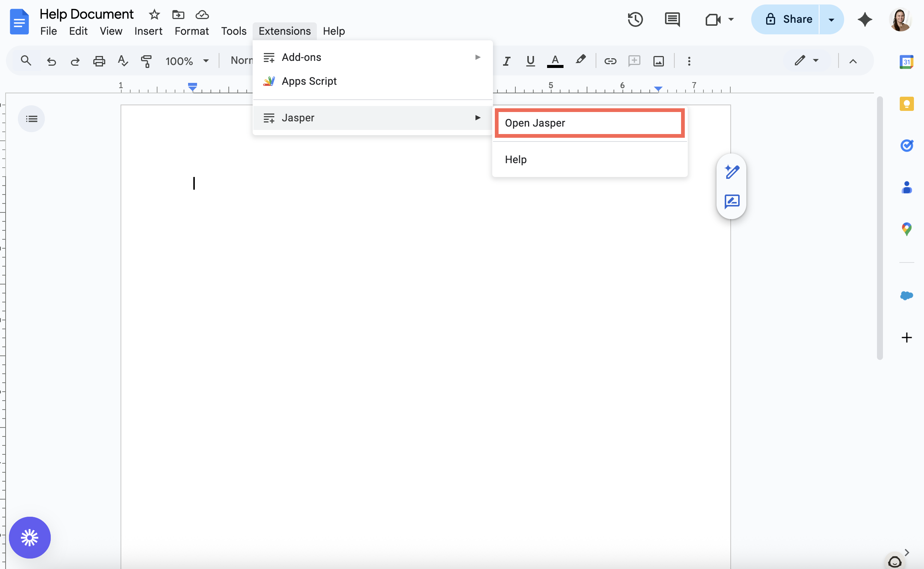The height and width of the screenshot is (569, 924).
Task: Open the toolbar three-dot more options
Action: click(689, 61)
